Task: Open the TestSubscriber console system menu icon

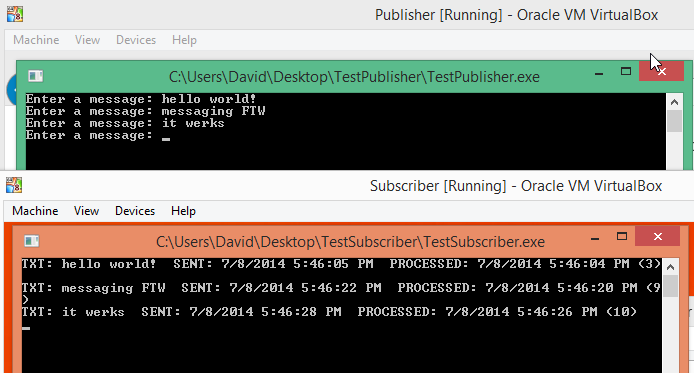Action: click(x=31, y=241)
